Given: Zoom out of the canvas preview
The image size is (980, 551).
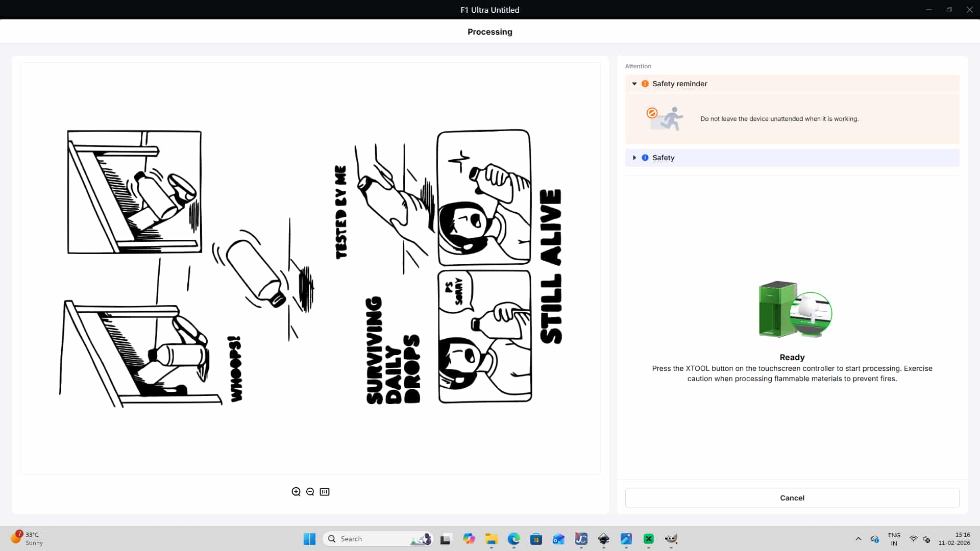Looking at the screenshot, I should (x=310, y=492).
